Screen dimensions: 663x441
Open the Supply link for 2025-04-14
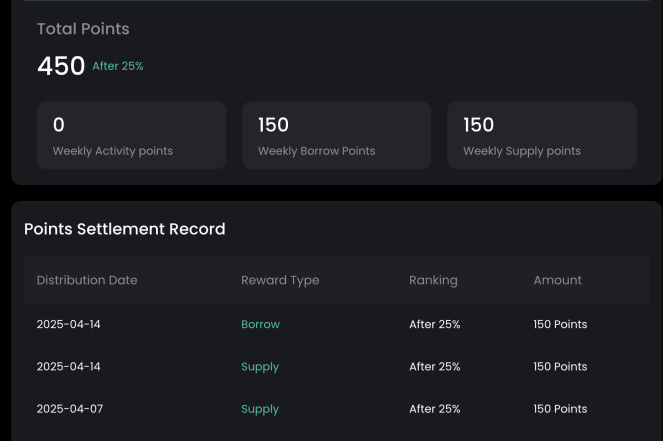tap(260, 367)
